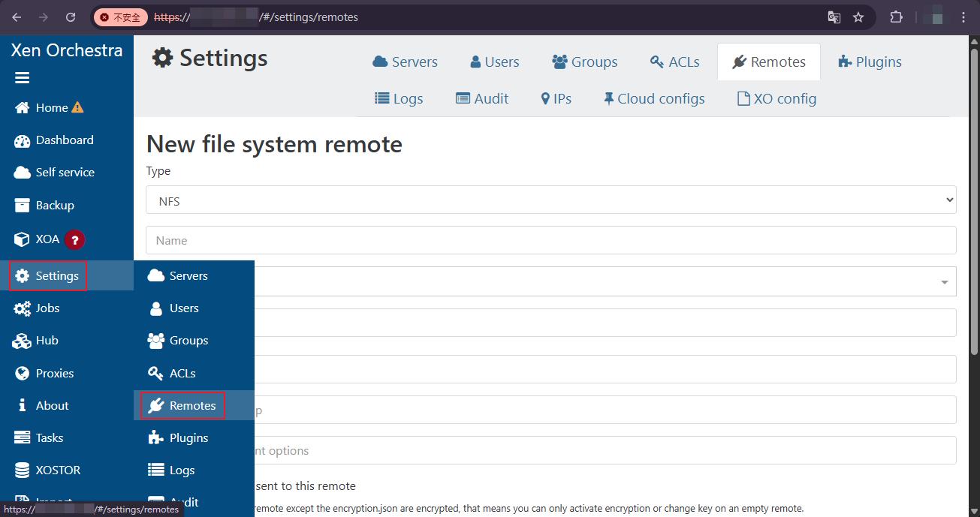
Task: Switch to the Servers tab in the header
Action: pyautogui.click(x=405, y=62)
